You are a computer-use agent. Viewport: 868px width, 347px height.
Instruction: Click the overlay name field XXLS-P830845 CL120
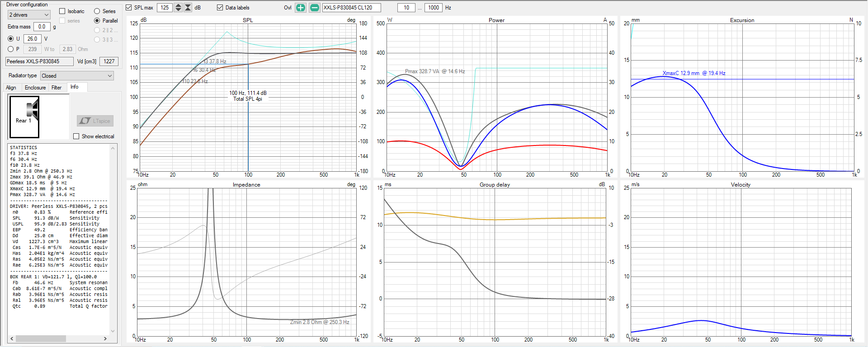tap(352, 8)
